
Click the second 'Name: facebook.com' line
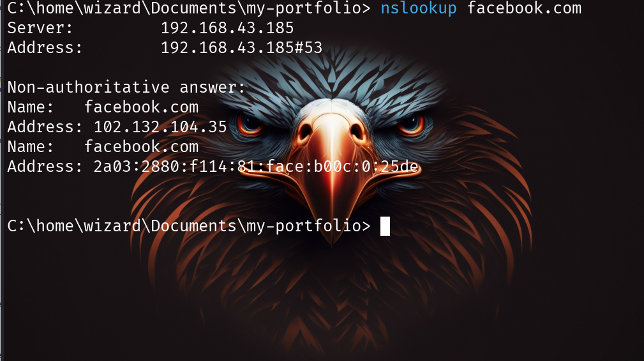pos(103,146)
